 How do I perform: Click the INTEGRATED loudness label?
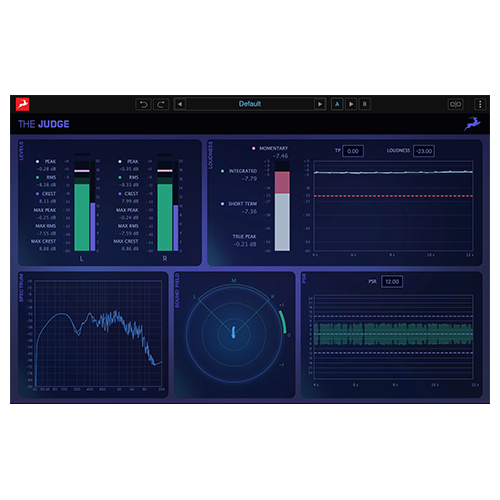[x=243, y=171]
